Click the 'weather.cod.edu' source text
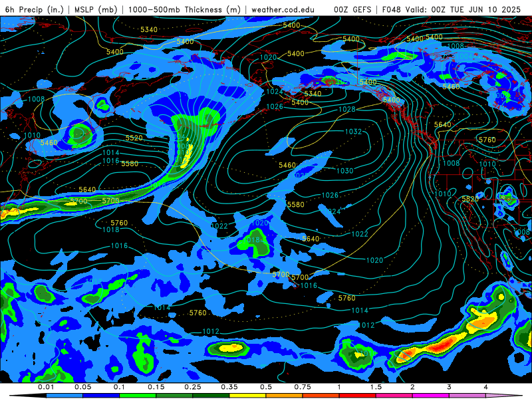 pyautogui.click(x=283, y=9)
